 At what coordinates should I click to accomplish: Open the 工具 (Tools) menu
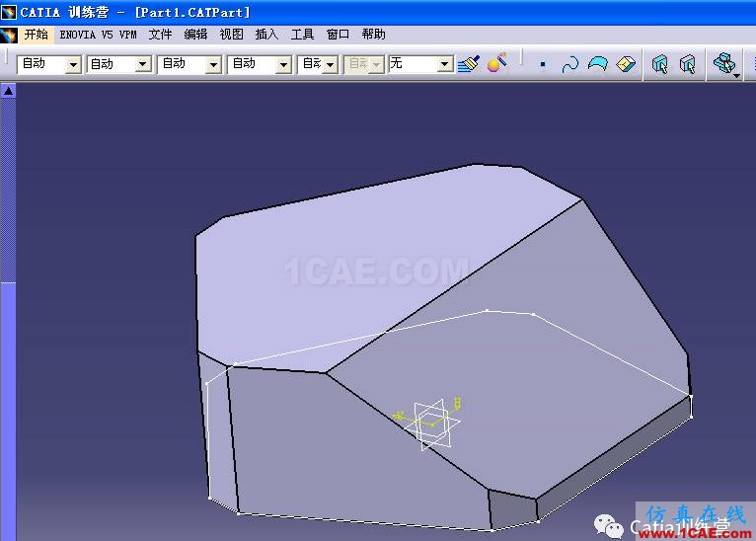(302, 35)
